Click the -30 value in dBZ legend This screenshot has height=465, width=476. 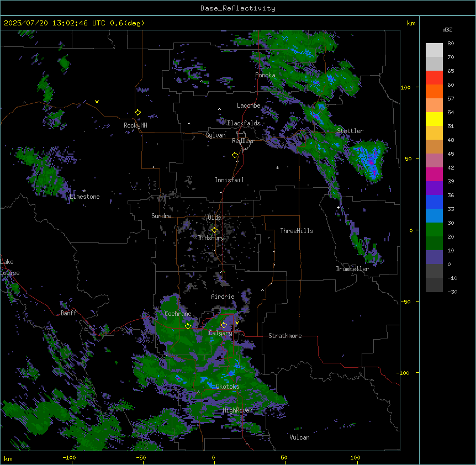pyautogui.click(x=452, y=292)
